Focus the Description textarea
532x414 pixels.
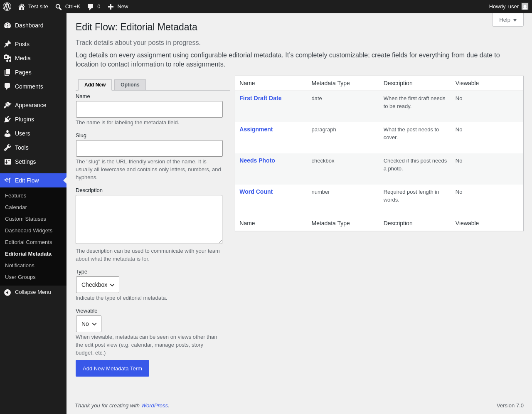point(149,219)
